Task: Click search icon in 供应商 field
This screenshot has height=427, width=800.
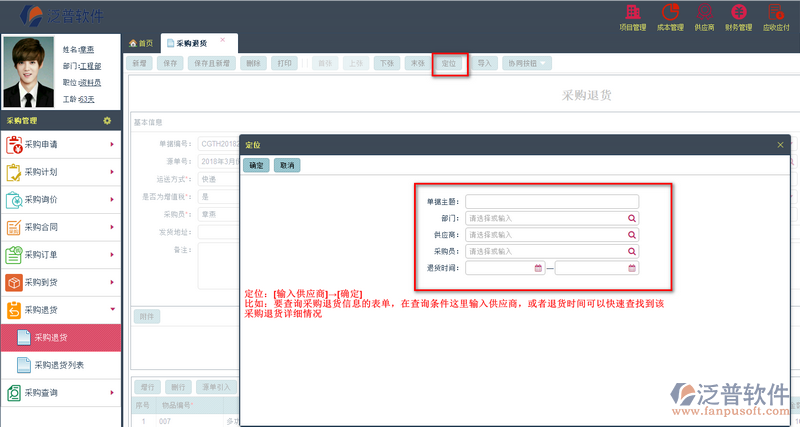Action: pos(632,235)
